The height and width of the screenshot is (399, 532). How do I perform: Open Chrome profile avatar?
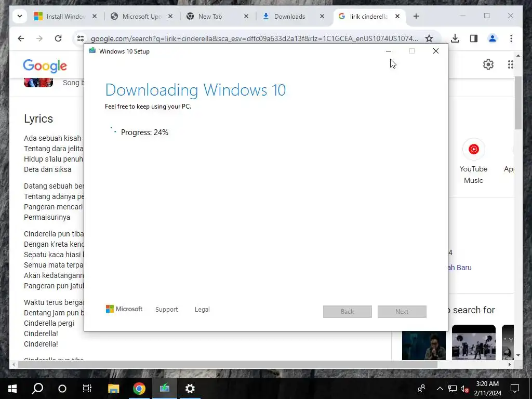coord(493,38)
